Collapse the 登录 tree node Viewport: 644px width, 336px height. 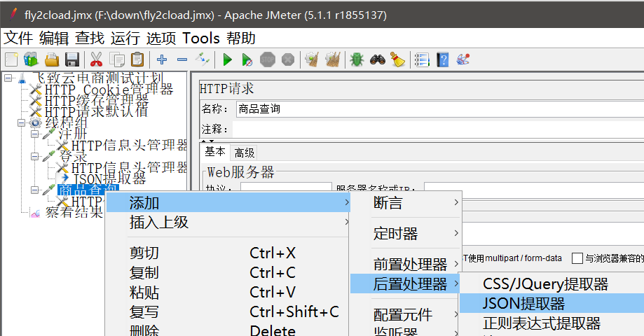[x=35, y=156]
